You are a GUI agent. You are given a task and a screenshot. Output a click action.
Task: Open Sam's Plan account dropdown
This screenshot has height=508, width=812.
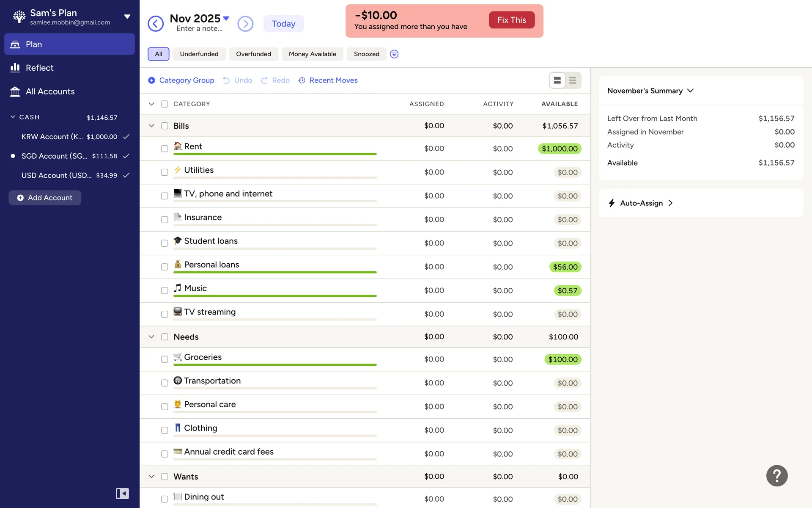coord(127,17)
